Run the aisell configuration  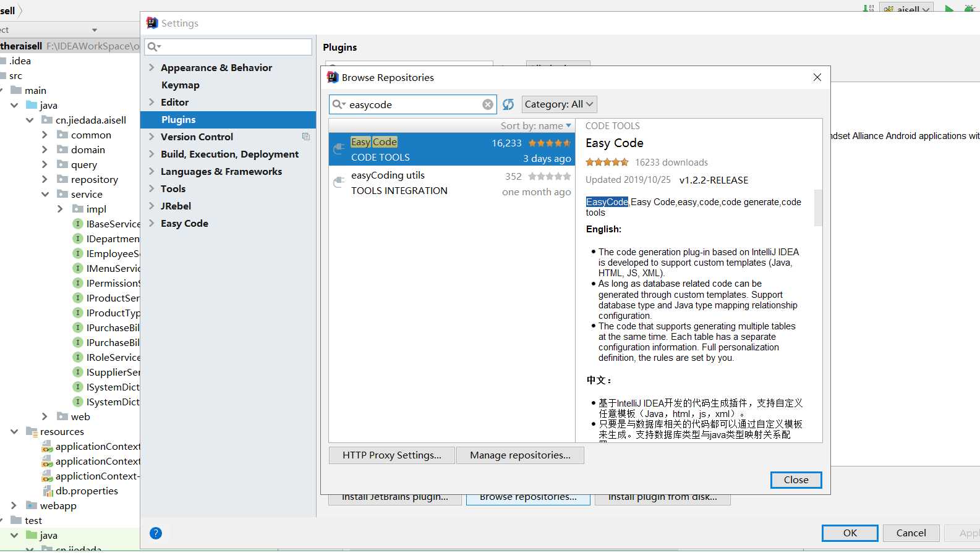pos(949,9)
